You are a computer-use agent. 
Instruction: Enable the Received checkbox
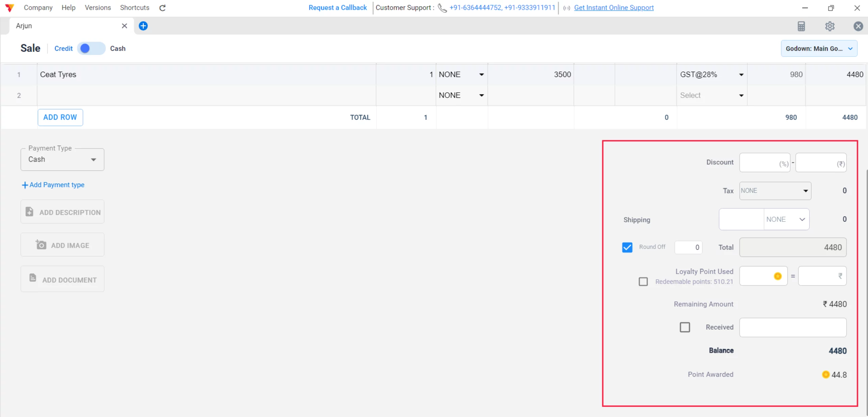[685, 327]
